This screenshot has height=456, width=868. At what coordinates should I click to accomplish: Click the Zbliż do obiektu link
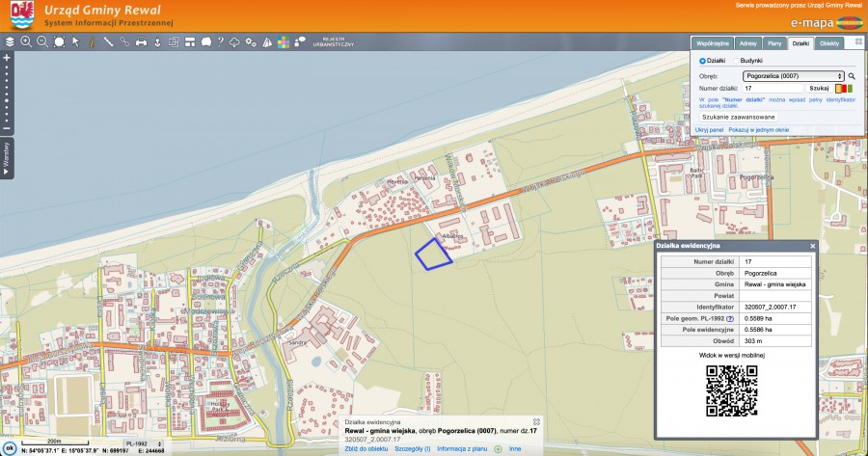pyautogui.click(x=366, y=449)
